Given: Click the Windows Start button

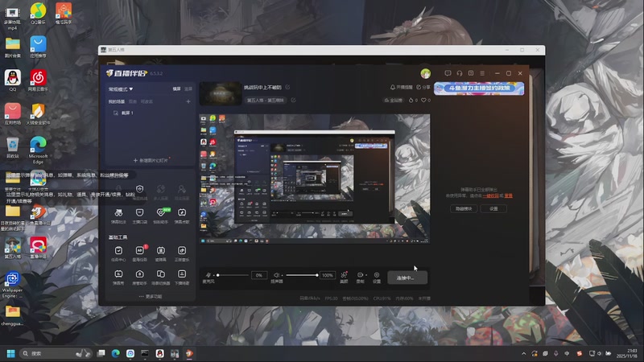Looking at the screenshot, I should pos(11,353).
